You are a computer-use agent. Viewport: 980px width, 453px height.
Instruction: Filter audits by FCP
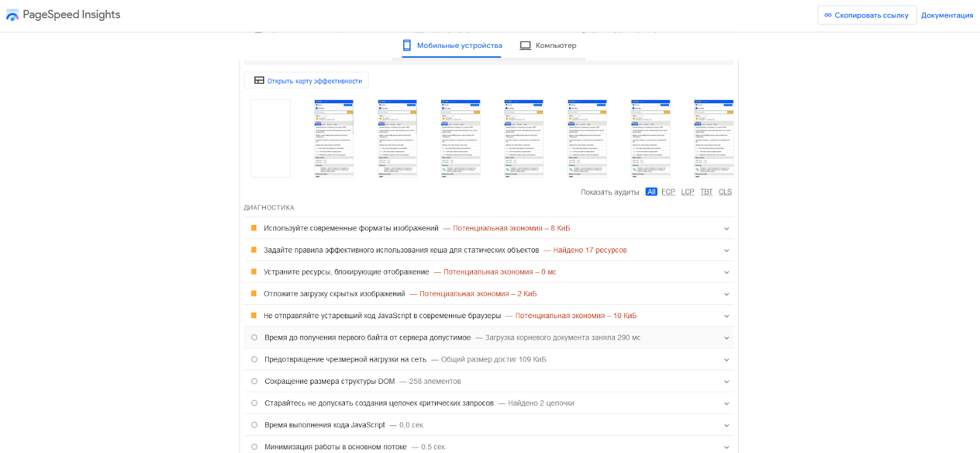[x=668, y=192]
